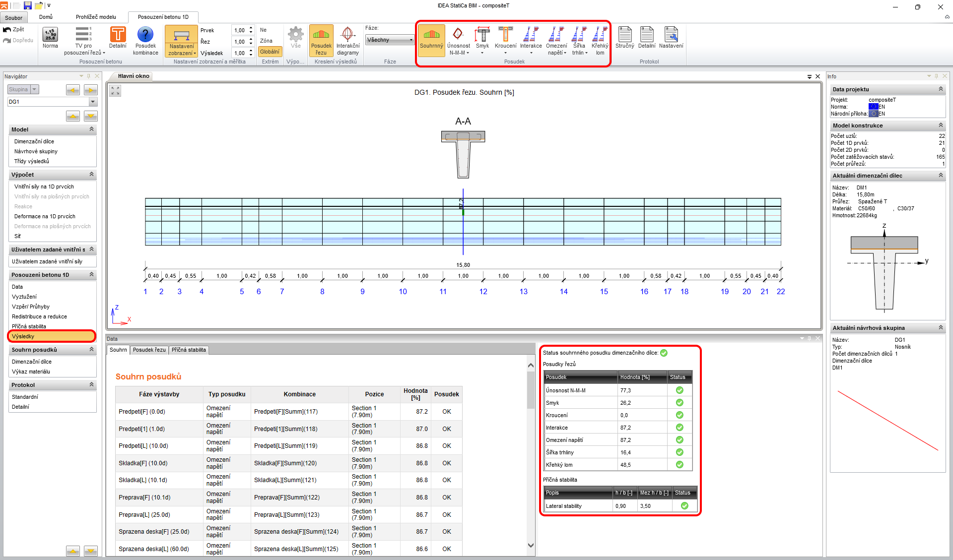The image size is (953, 560).
Task: Collapse the Model section in Navigátor
Action: click(91, 129)
